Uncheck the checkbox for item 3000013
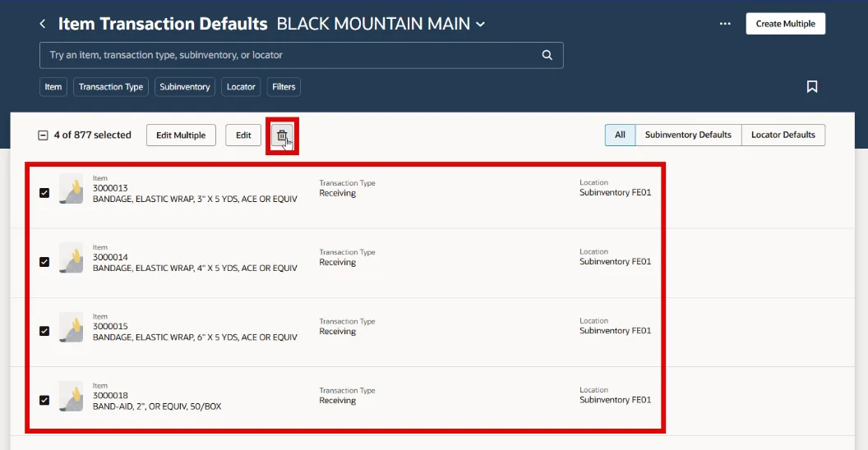This screenshot has height=450, width=868. [x=44, y=193]
